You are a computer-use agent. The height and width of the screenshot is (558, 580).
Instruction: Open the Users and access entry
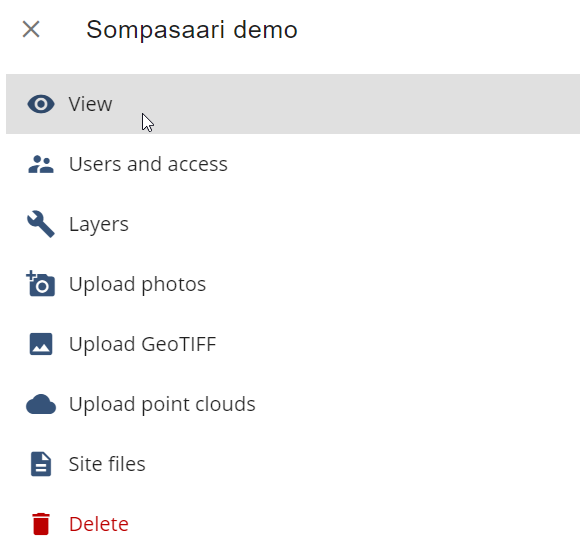[x=148, y=164]
